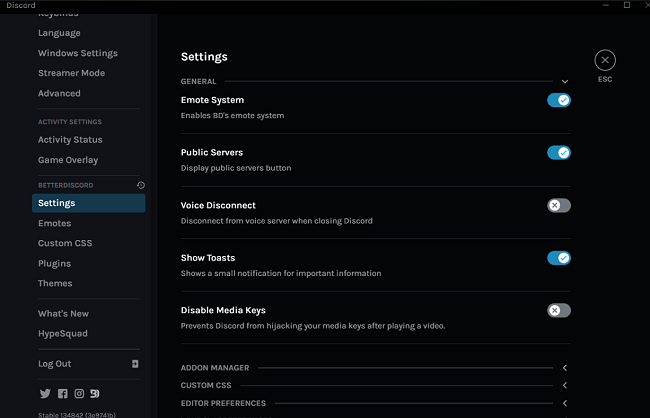Switch off Show Toasts toggle
650x418 pixels.
pos(559,258)
